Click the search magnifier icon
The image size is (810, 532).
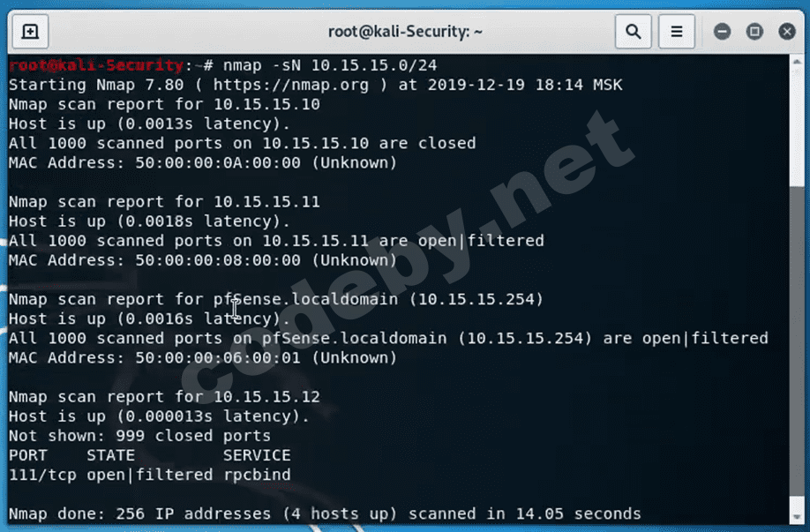pyautogui.click(x=633, y=32)
